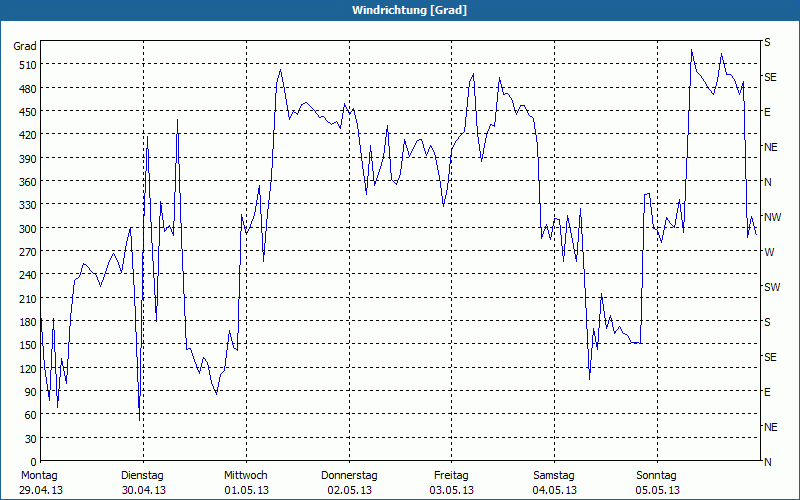Click the 120 degree axis label
Viewport: 800px width, 500px height.
click(29, 368)
